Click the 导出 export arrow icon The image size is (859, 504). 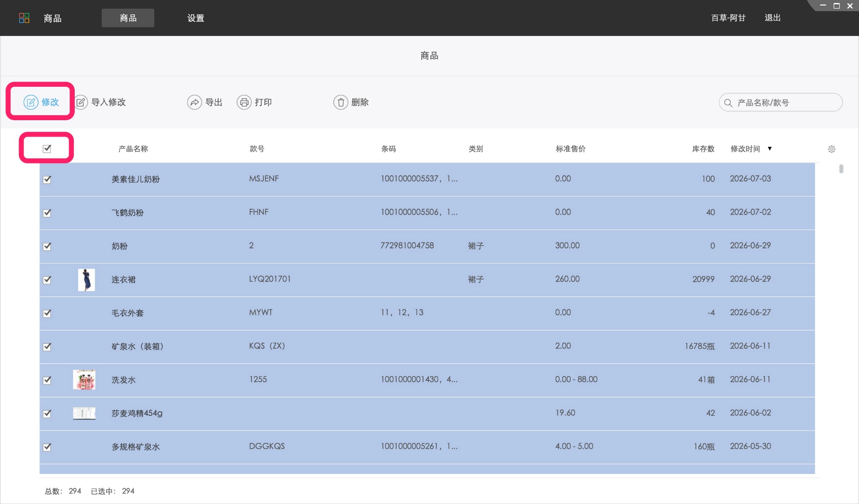(x=195, y=102)
